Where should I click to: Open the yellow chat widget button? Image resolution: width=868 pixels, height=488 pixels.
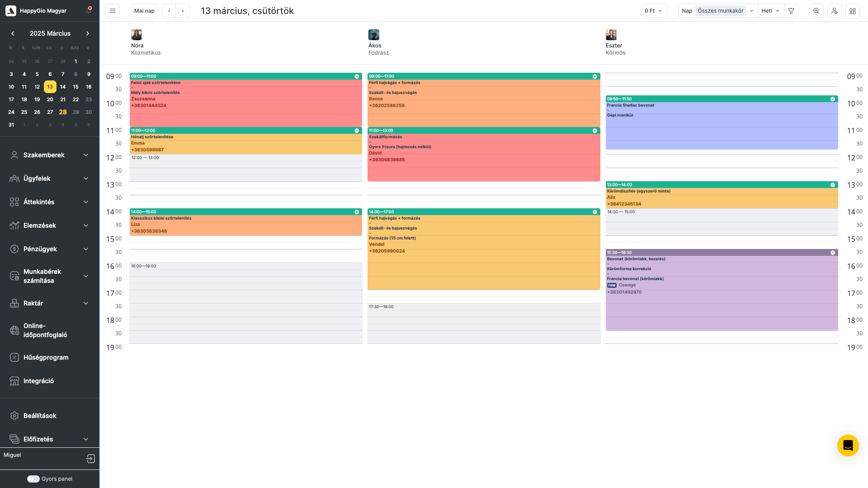[848, 446]
